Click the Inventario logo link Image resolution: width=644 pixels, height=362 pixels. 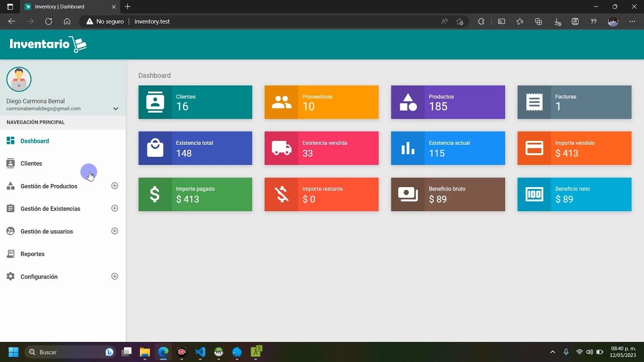tap(48, 44)
